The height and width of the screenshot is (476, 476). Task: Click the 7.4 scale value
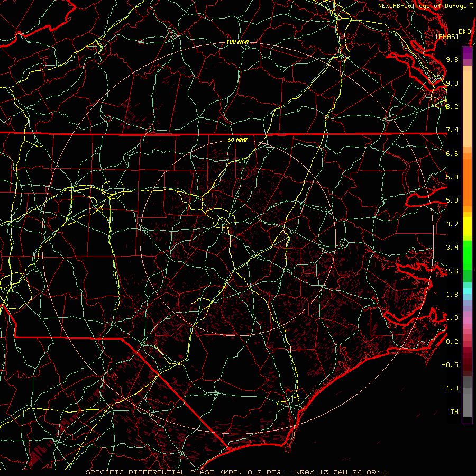[452, 130]
